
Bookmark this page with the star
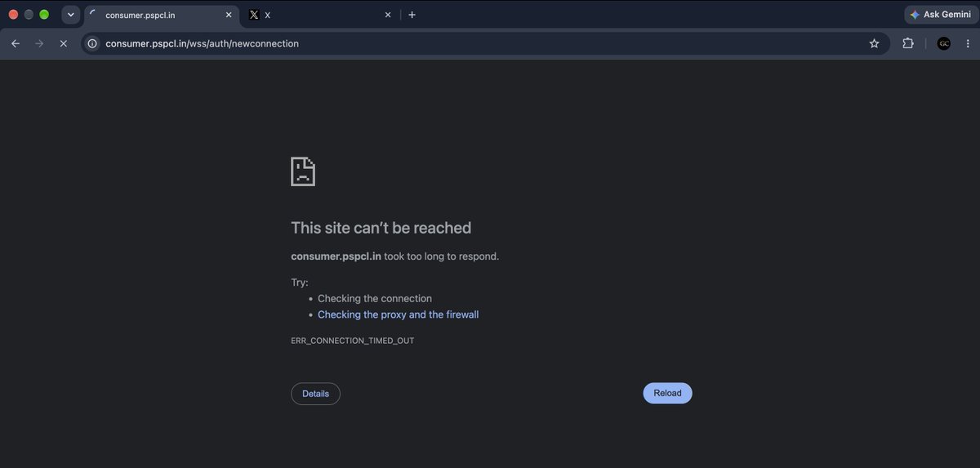click(x=875, y=43)
